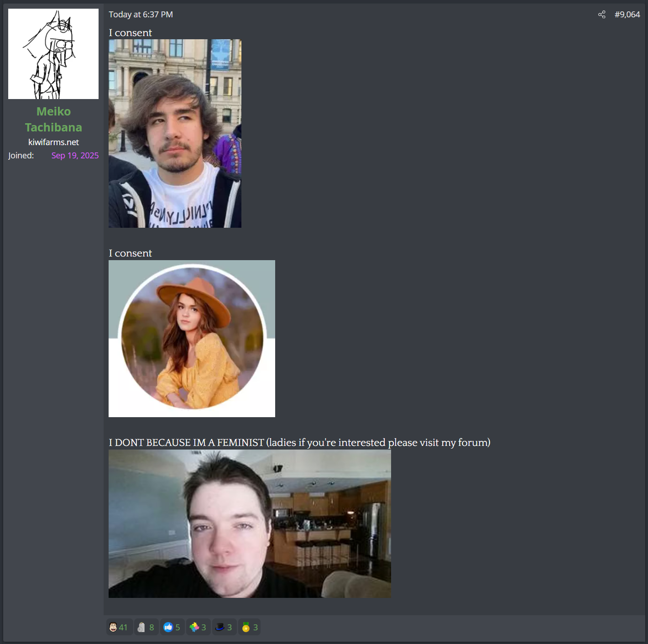The height and width of the screenshot is (644, 648).
Task: Click the gold medal reaction icon
Action: pyautogui.click(x=246, y=627)
